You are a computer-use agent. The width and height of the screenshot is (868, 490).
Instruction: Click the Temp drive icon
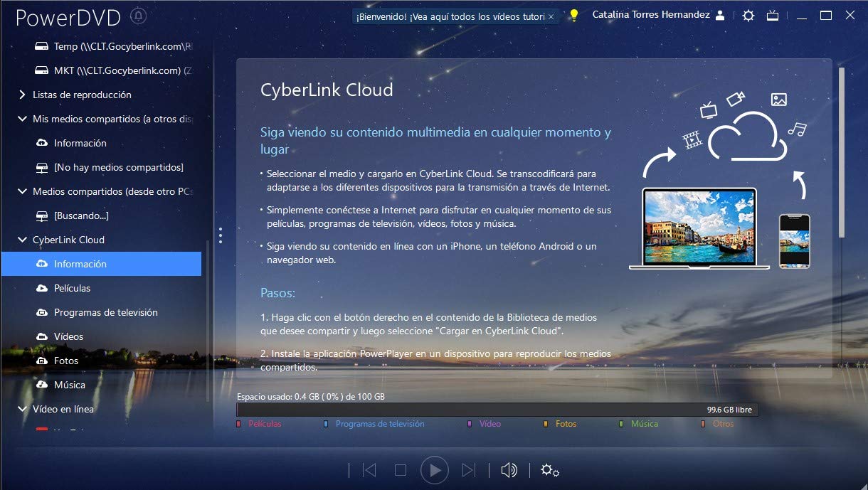tap(41, 46)
